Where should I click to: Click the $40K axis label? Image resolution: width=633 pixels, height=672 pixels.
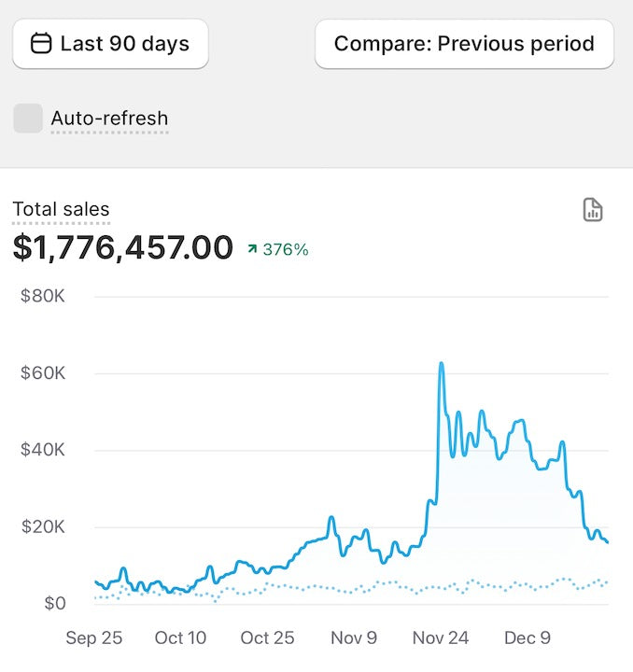pos(43,450)
